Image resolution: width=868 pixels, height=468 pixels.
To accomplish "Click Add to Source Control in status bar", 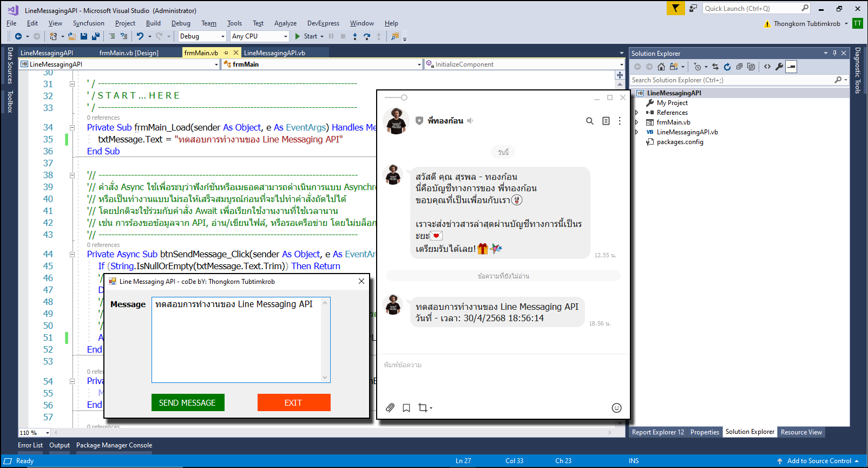I will coord(819,461).
